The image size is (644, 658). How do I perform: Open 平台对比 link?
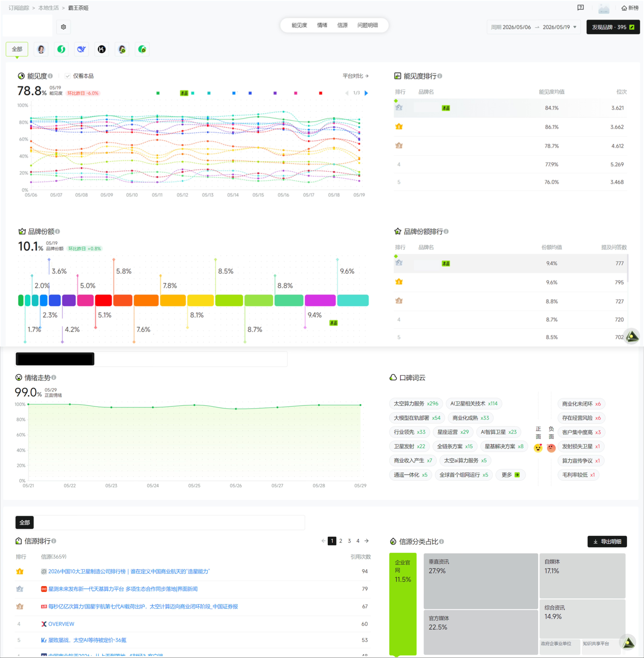[355, 76]
